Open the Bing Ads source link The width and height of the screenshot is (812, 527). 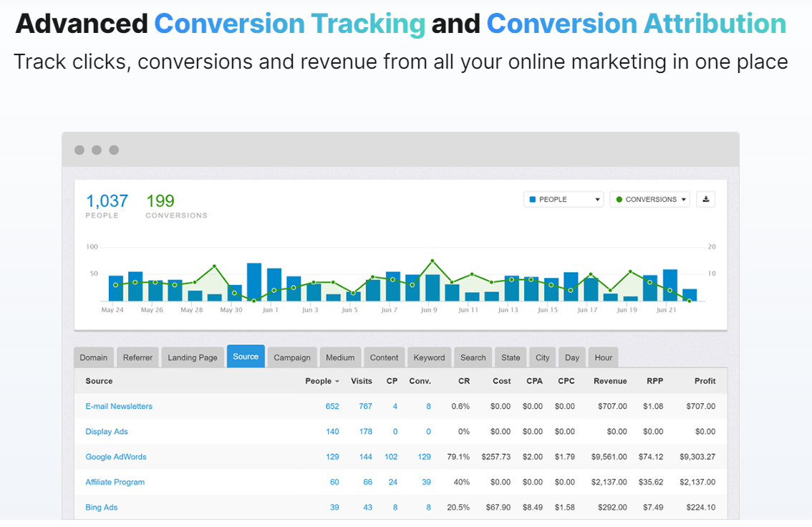pos(102,508)
